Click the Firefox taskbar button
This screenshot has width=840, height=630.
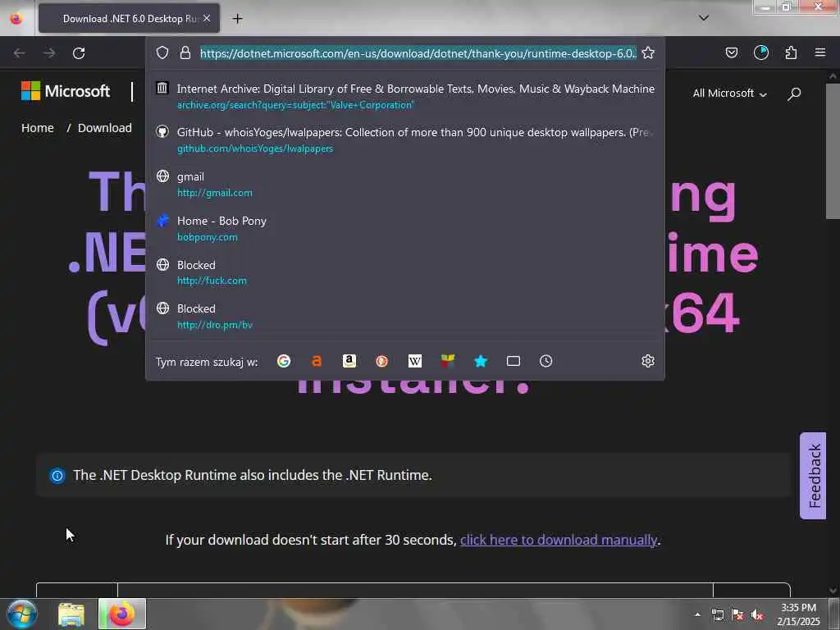pos(122,614)
